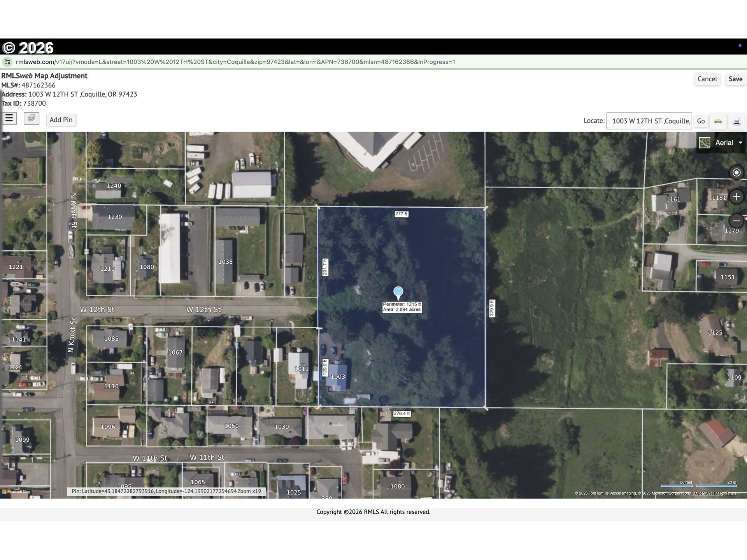Click the site info icon in address bar

(x=7, y=62)
